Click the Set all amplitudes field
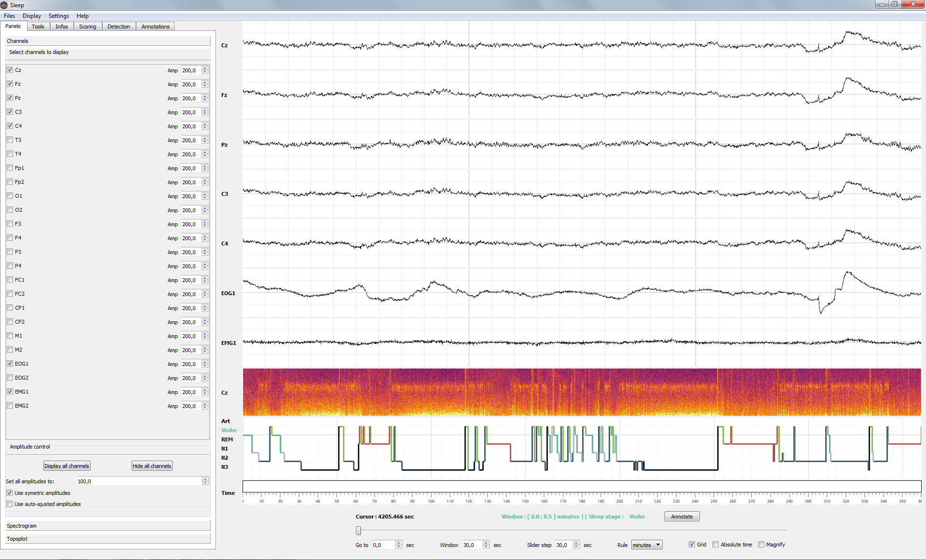Screen dimensions: 926x560 (139, 481)
